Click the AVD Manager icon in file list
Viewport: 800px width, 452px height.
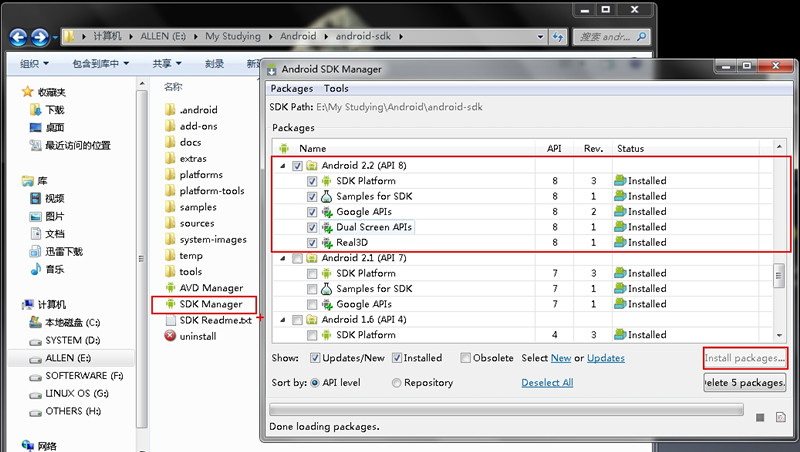(x=169, y=288)
